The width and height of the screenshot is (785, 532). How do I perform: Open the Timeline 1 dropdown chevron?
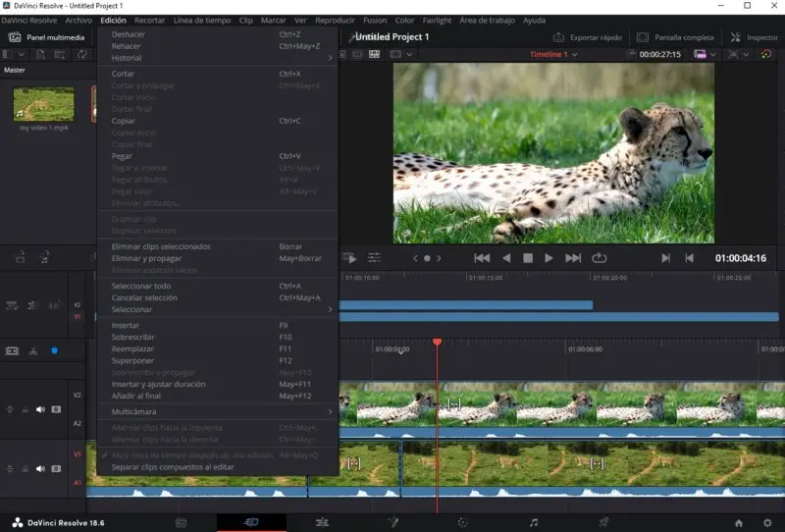coord(575,54)
